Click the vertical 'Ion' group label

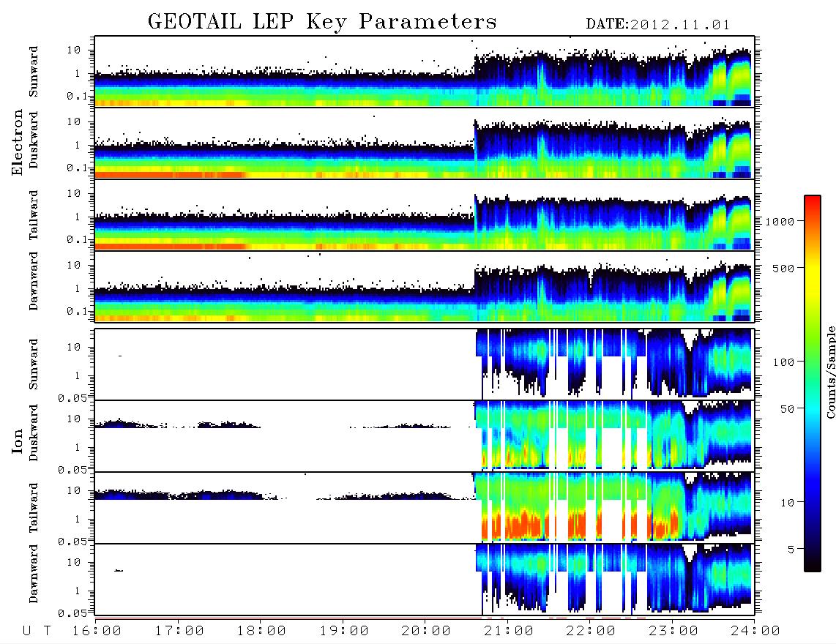[x=18, y=441]
